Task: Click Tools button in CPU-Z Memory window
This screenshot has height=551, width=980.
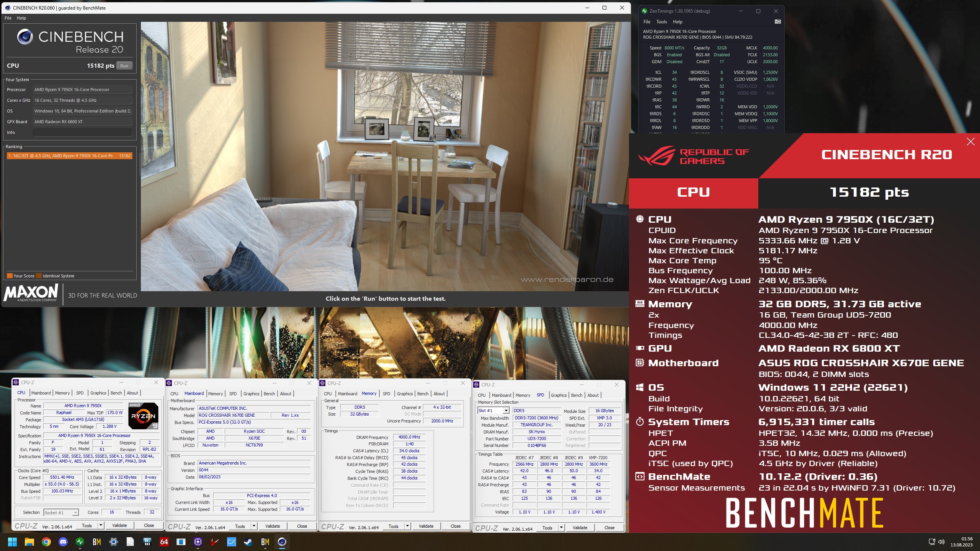Action: click(x=394, y=526)
